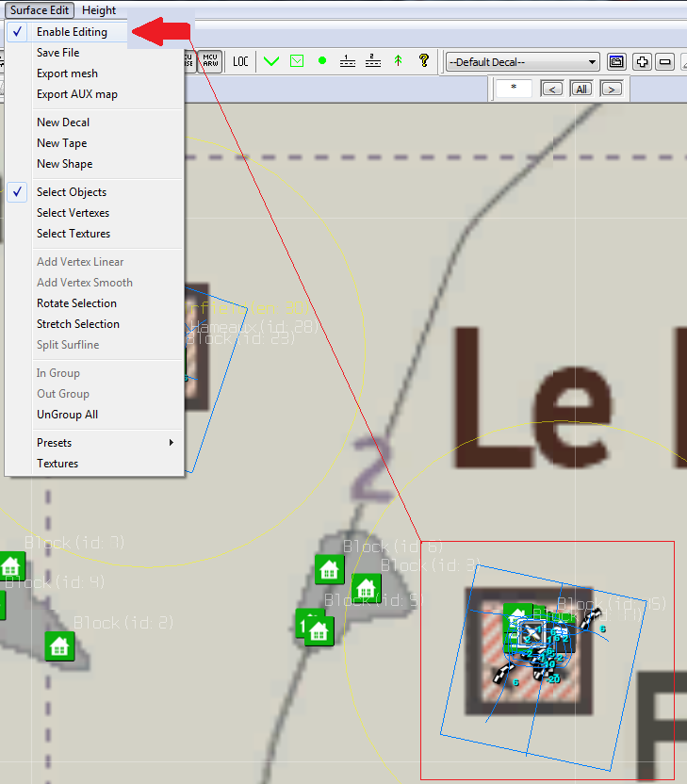The width and height of the screenshot is (687, 784).
Task: Click the layer 2 lines icon
Action: 373,60
